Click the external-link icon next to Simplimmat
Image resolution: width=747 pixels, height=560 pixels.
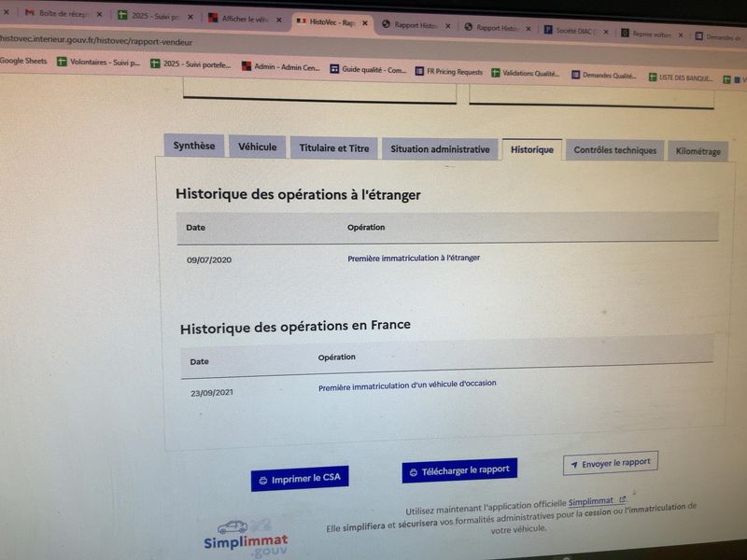(622, 499)
